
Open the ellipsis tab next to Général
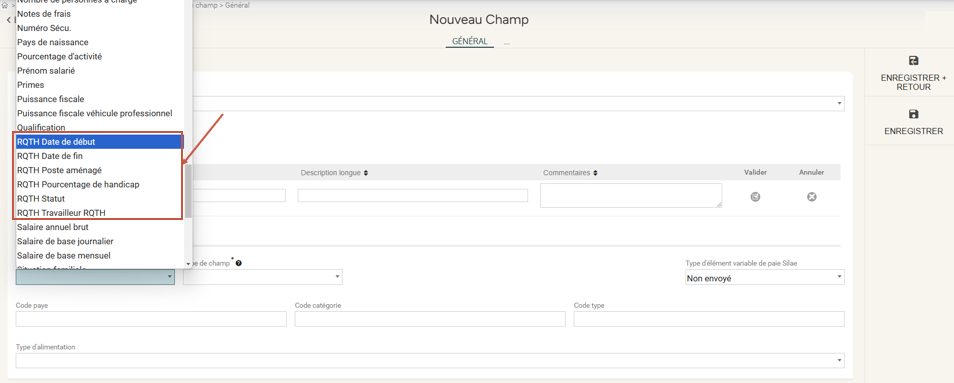pyautogui.click(x=507, y=43)
